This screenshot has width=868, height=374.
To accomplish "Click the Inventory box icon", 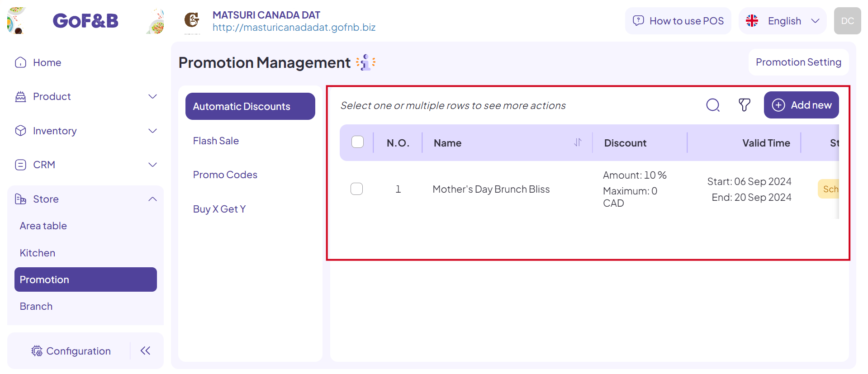I will click(21, 131).
